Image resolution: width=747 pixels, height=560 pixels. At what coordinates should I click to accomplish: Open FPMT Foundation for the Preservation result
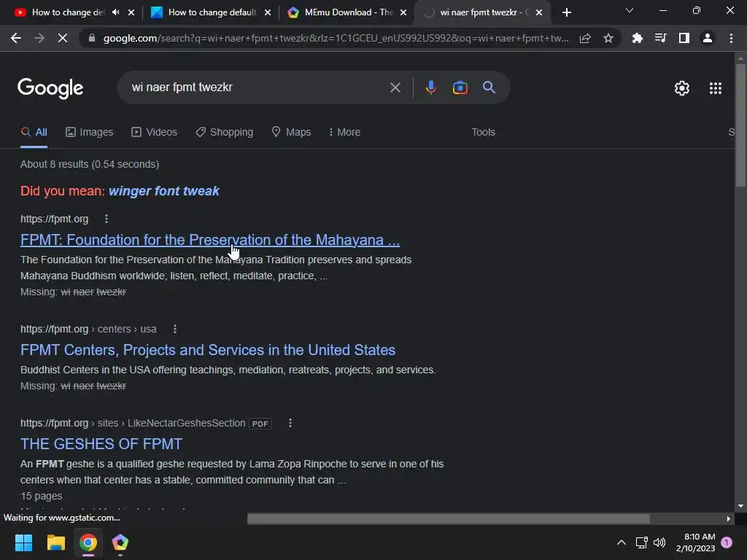209,240
